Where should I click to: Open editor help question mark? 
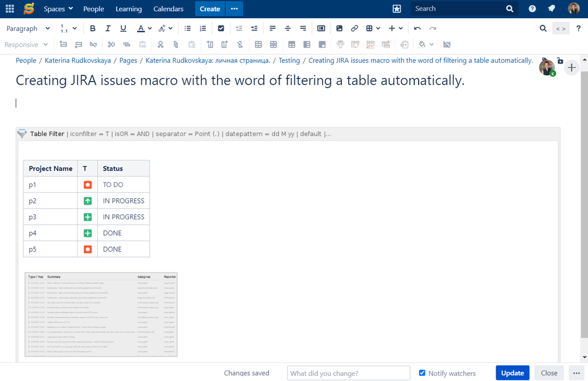(x=579, y=28)
